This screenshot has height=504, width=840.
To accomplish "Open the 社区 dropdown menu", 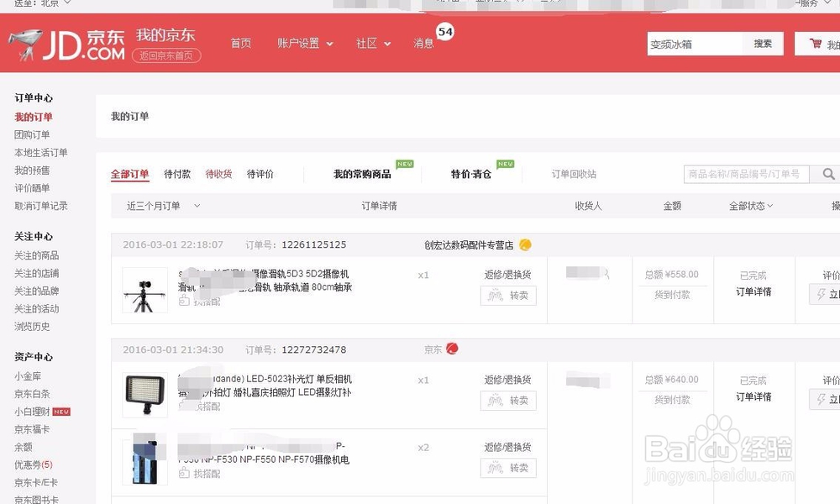I will pos(371,43).
